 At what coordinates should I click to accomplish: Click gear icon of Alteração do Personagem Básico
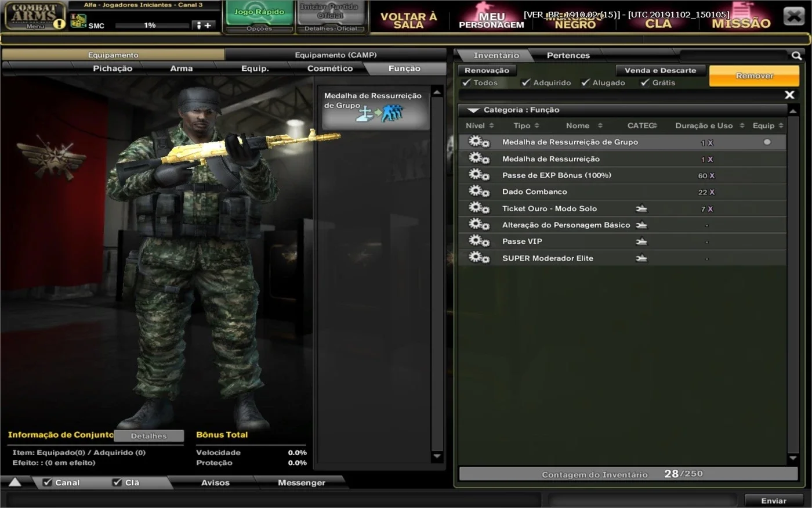pos(479,225)
